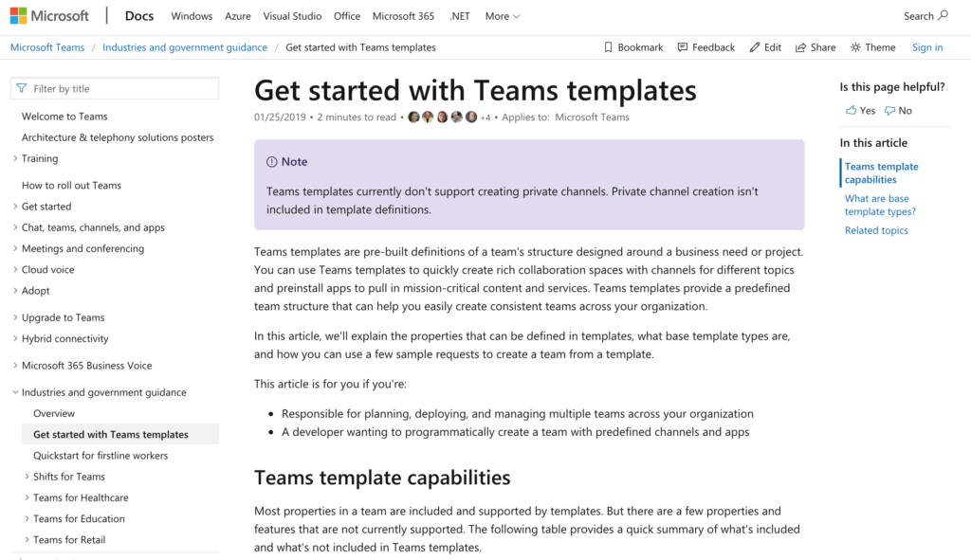Open the Office menu item
The height and width of the screenshot is (560, 971).
click(347, 16)
